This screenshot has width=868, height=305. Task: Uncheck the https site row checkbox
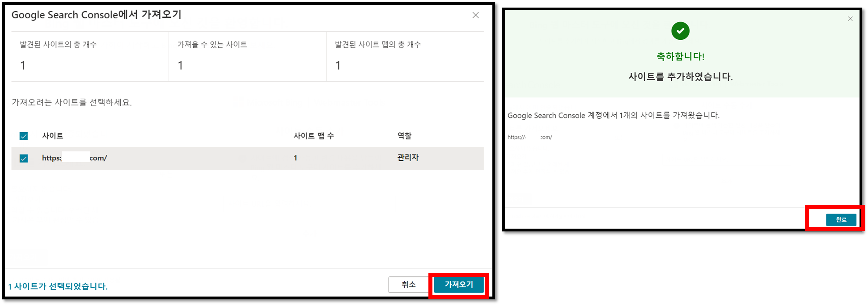click(x=24, y=159)
